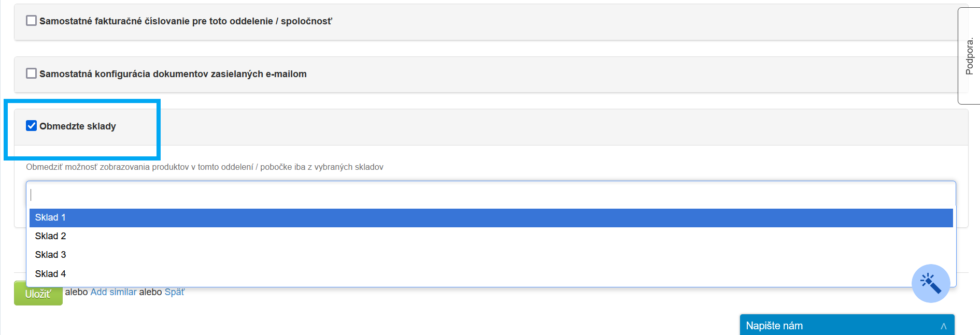
Task: Uncheck the Obmedzte sklady checkbox
Action: pyautogui.click(x=32, y=126)
